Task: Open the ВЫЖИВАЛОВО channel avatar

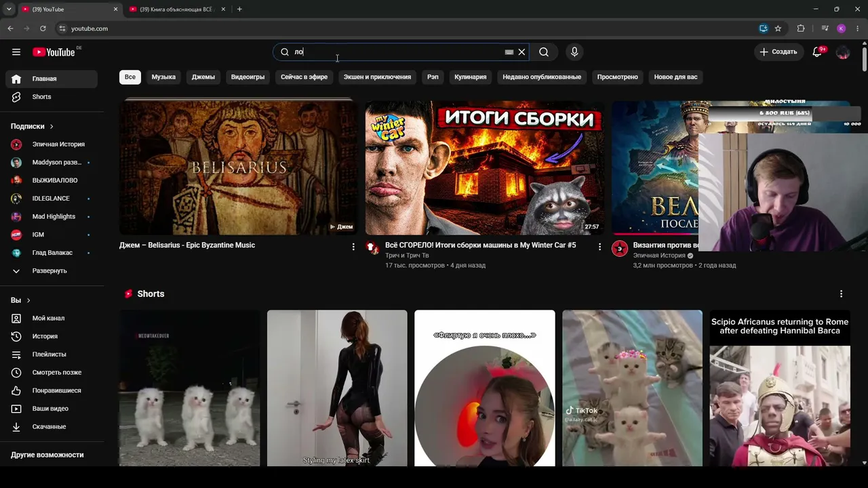Action: [16, 180]
